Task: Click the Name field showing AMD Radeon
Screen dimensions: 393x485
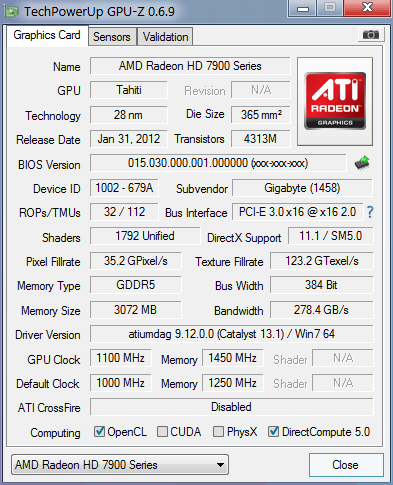Action: tap(190, 66)
